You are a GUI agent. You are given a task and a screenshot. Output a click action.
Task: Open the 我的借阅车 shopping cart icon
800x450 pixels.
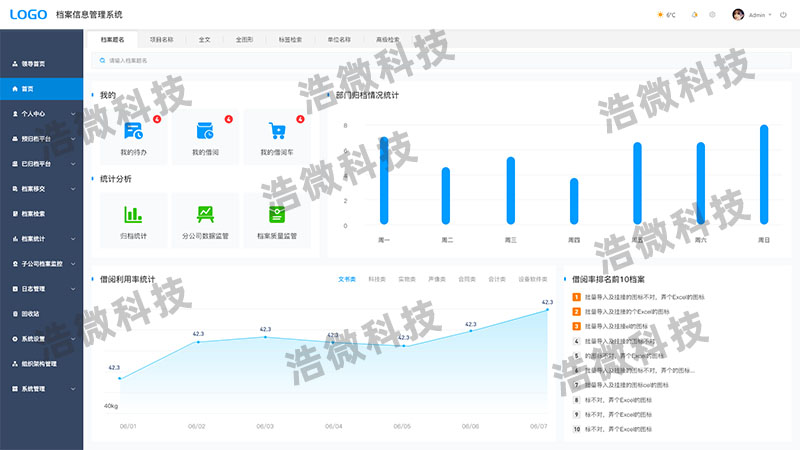pyautogui.click(x=277, y=131)
